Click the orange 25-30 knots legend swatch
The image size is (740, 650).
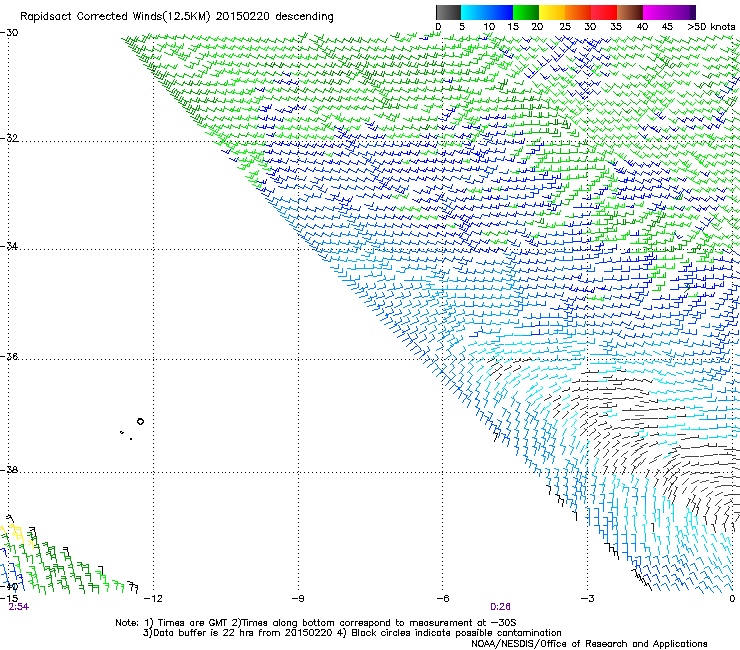coord(578,13)
